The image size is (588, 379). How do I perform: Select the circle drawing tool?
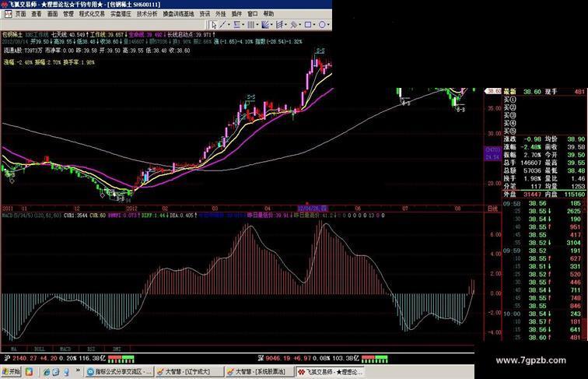(322, 25)
